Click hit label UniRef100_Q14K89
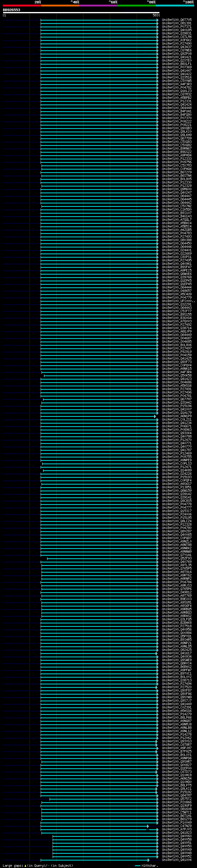The image size is (197, 868). coord(176,470)
